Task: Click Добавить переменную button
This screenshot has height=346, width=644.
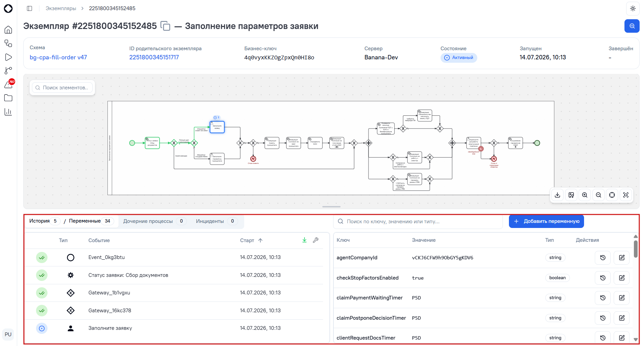Action: pos(546,221)
